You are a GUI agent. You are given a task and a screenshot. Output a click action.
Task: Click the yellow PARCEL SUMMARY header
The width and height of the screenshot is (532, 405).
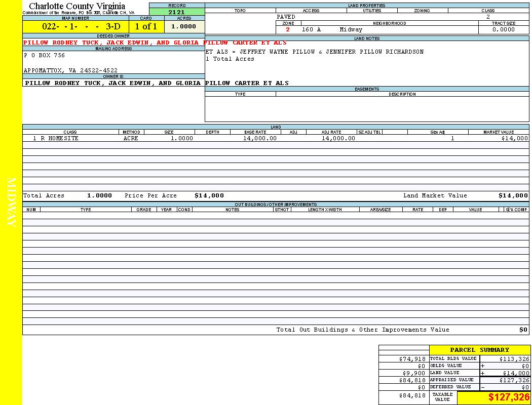(479, 350)
